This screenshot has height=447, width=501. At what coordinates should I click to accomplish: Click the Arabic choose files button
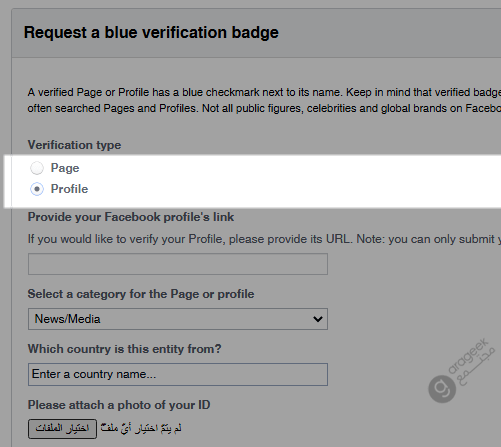(x=62, y=429)
